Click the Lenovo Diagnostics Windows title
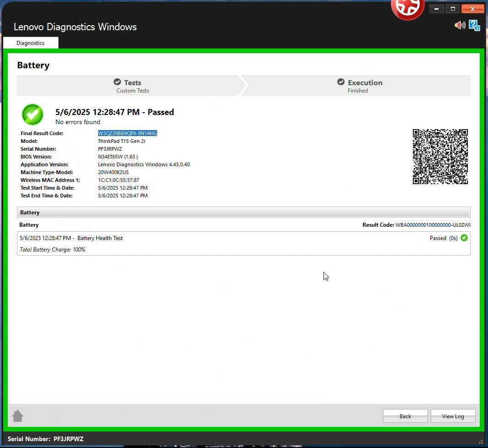Viewport: 488px width, 448px height. pos(75,27)
